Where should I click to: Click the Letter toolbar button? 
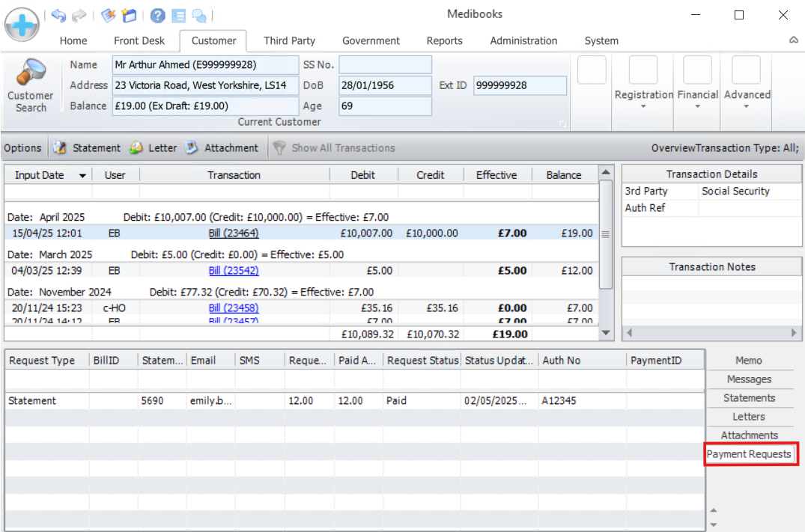(x=154, y=148)
